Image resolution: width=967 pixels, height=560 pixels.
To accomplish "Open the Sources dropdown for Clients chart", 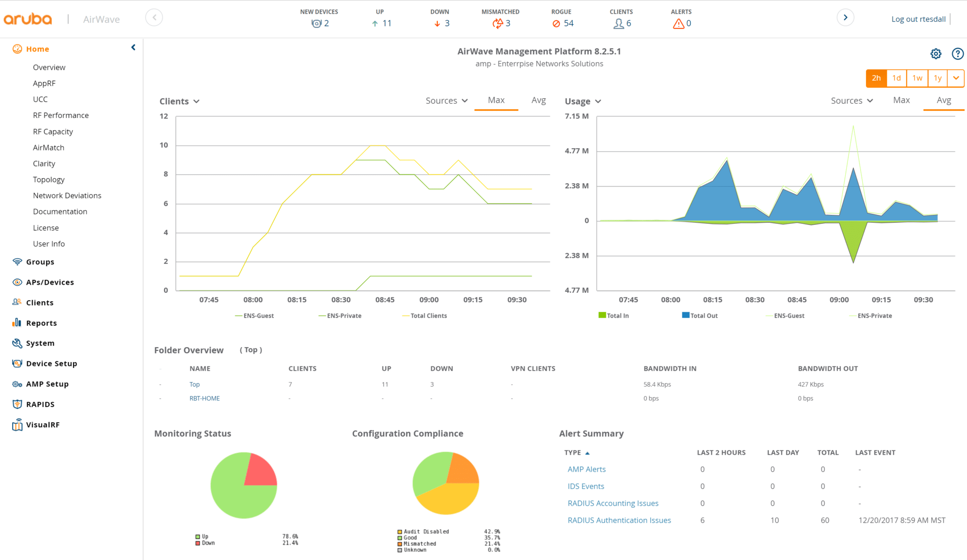I will click(446, 100).
